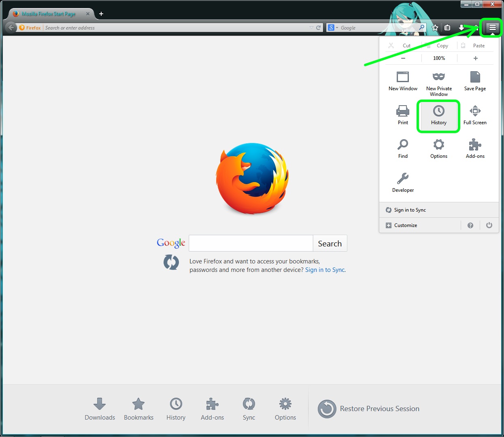The height and width of the screenshot is (437, 504).
Task: Open the address bar history dropdown arrow
Action: [x=311, y=28]
